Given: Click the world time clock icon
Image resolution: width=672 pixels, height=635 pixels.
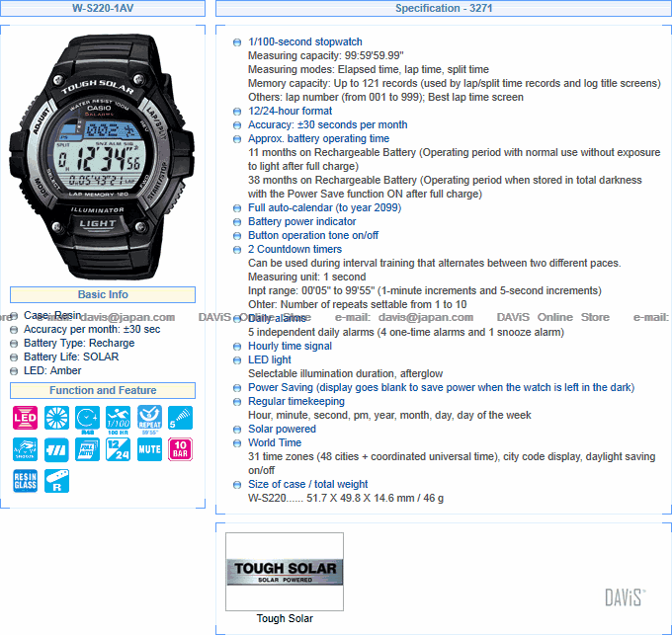Looking at the screenshot, I should (x=87, y=420).
